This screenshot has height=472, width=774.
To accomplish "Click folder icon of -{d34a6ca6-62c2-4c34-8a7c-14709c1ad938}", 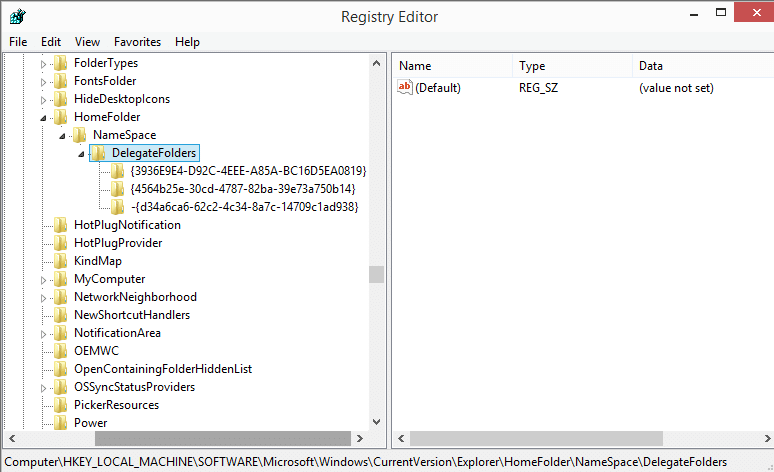I will tap(117, 207).
